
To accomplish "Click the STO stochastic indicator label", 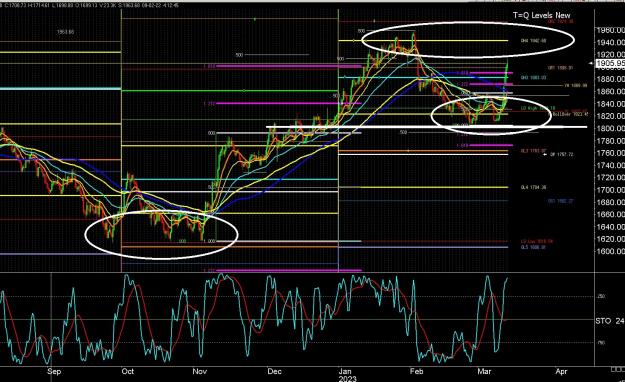I will coord(604,321).
